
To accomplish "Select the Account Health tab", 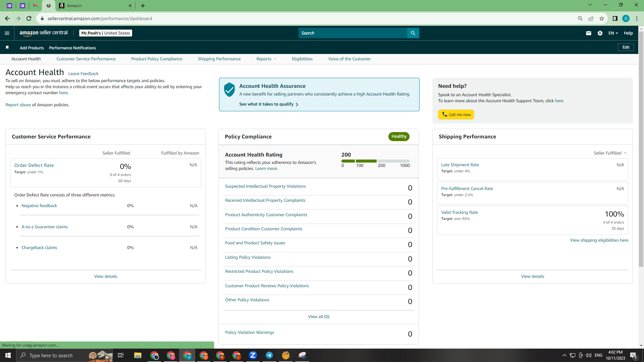I will pyautogui.click(x=26, y=59).
